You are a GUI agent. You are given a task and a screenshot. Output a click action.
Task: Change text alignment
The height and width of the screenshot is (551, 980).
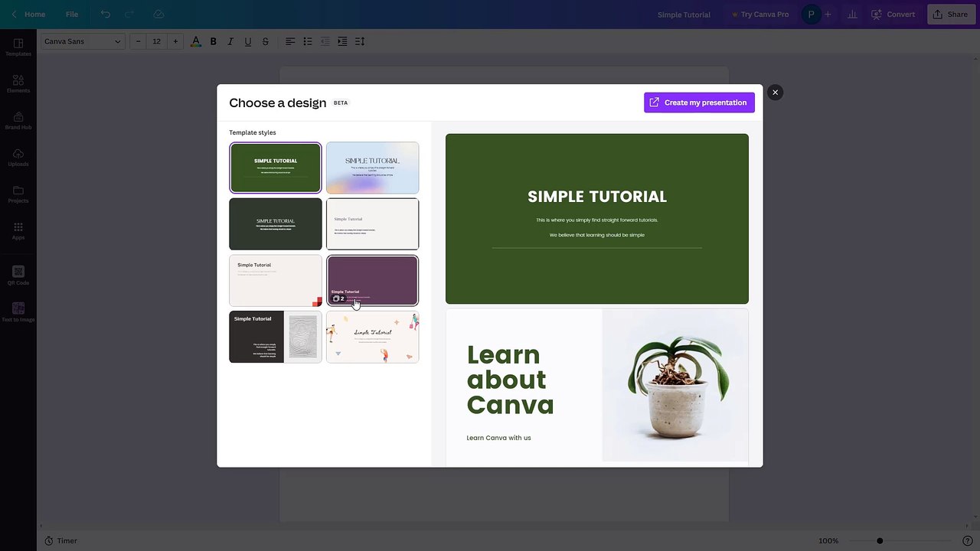tap(290, 41)
